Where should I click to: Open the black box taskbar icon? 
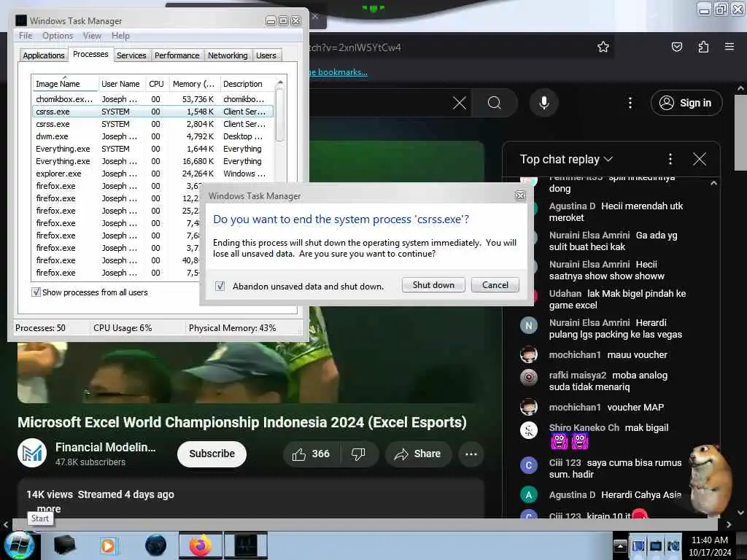(x=65, y=545)
